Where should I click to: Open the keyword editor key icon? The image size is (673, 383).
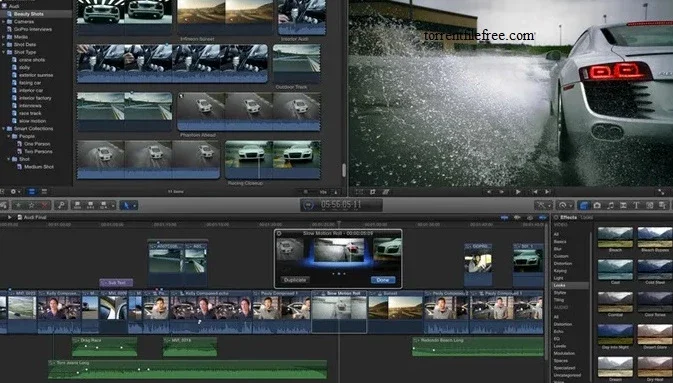tap(61, 205)
